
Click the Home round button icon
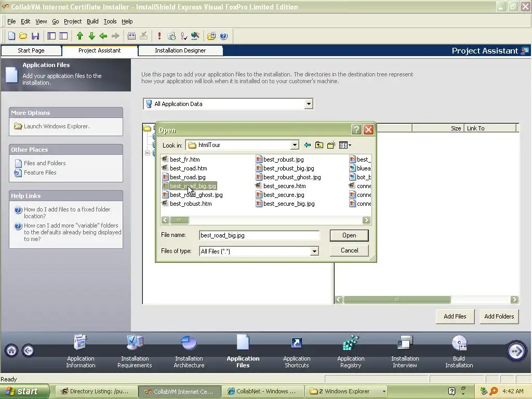(x=11, y=351)
